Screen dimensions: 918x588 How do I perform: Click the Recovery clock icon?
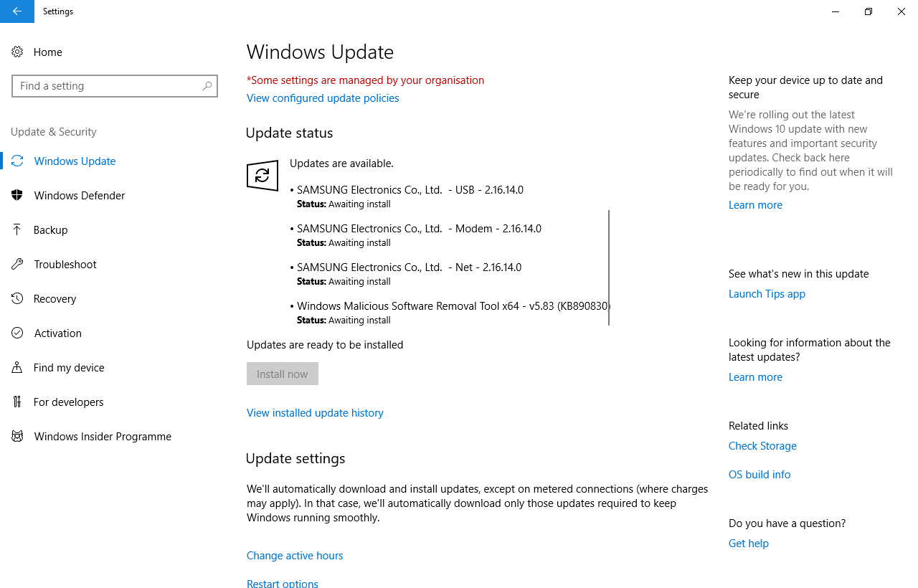click(x=17, y=299)
